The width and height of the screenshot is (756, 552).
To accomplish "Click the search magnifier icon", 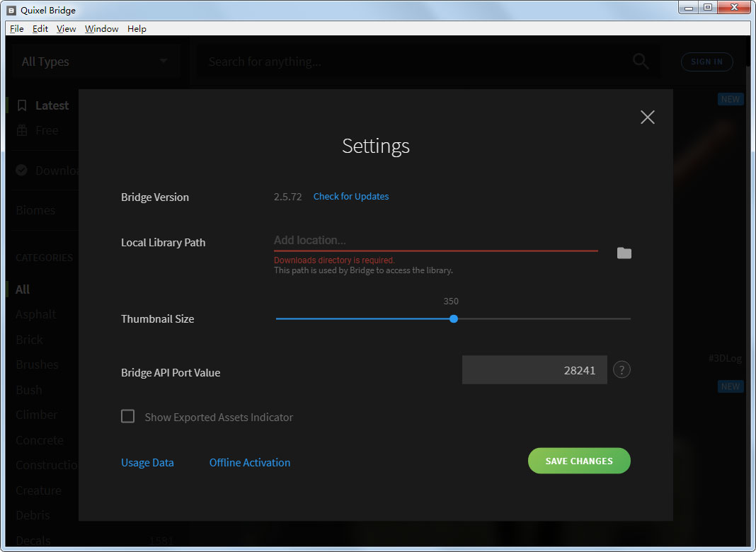I will [x=641, y=62].
